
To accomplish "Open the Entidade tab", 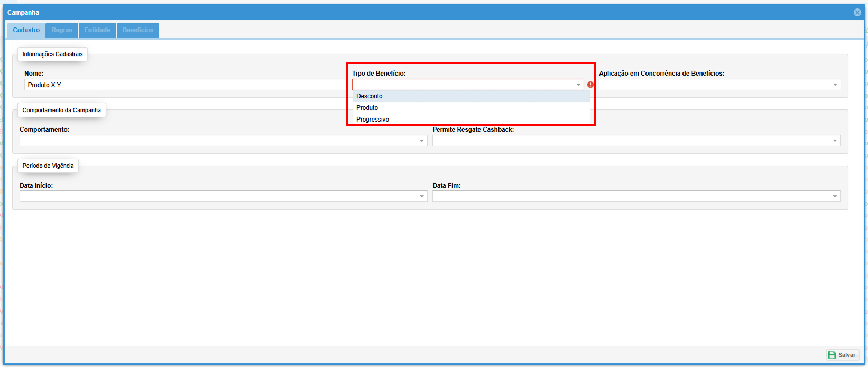I will coord(97,30).
